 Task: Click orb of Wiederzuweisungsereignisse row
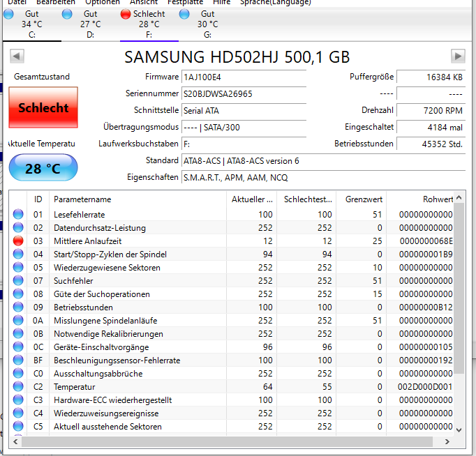tap(18, 413)
